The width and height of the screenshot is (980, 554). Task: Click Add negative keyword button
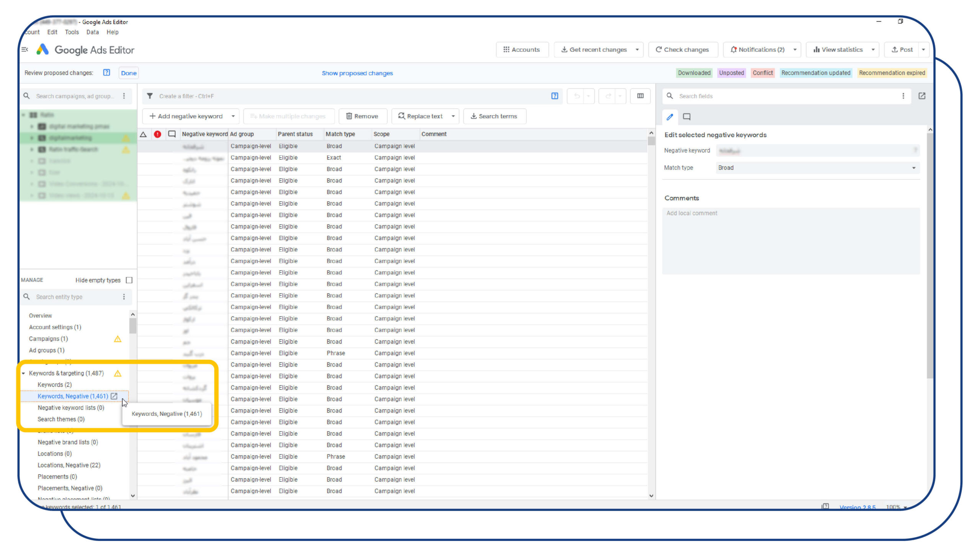coord(186,116)
